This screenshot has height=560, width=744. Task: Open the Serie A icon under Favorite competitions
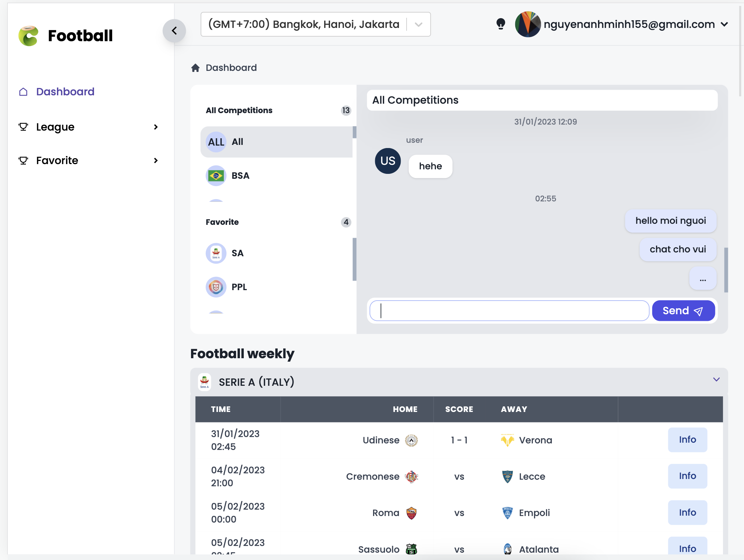point(216,253)
